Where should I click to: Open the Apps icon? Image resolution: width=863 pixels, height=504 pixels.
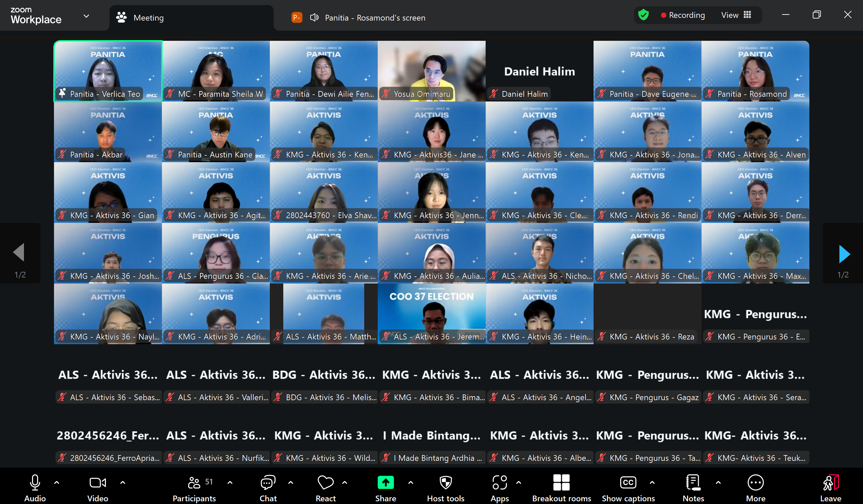(500, 483)
